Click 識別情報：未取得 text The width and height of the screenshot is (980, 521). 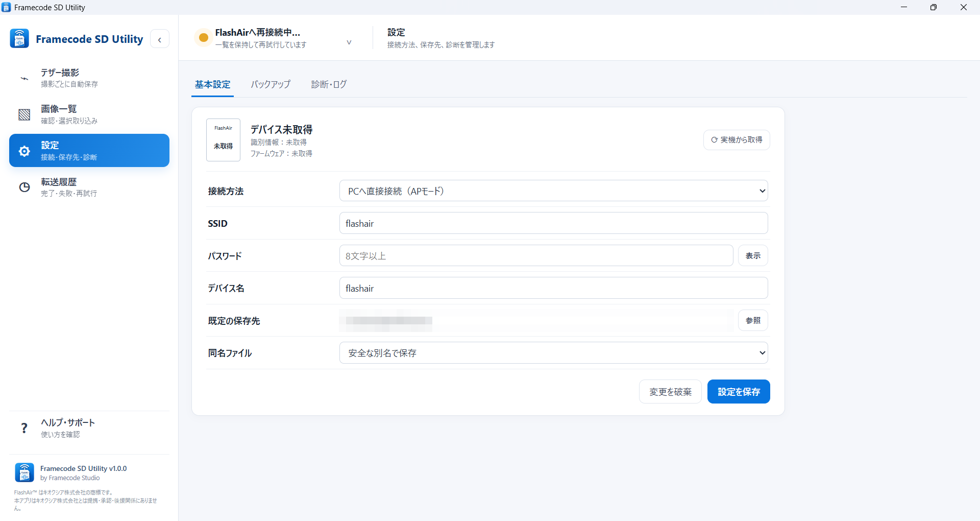pos(279,142)
